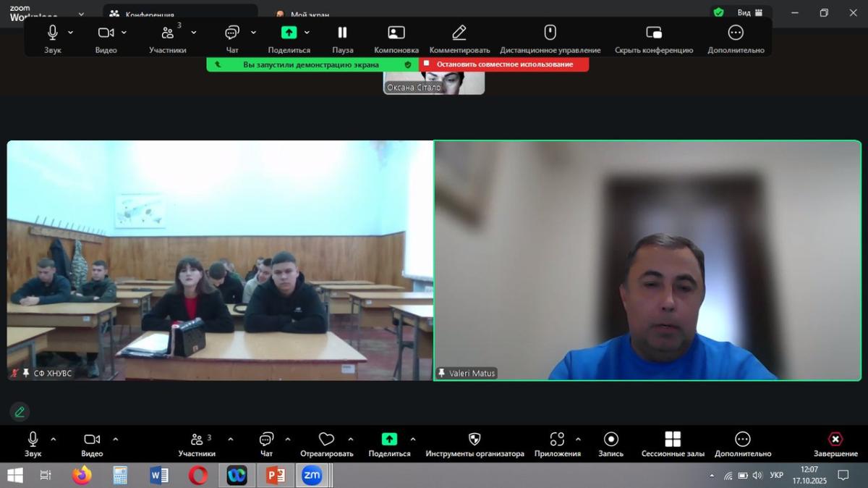Expand reactions caret in bottom bar
The width and height of the screenshot is (868, 488).
[350, 439]
